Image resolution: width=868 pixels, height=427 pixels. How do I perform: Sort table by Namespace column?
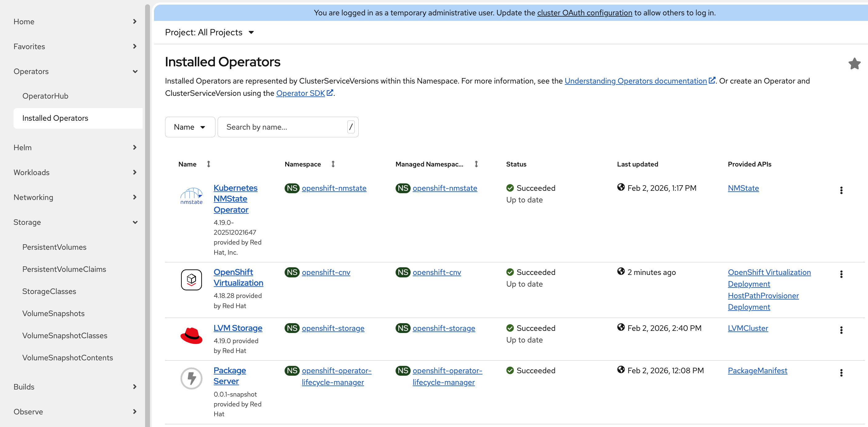pyautogui.click(x=333, y=164)
